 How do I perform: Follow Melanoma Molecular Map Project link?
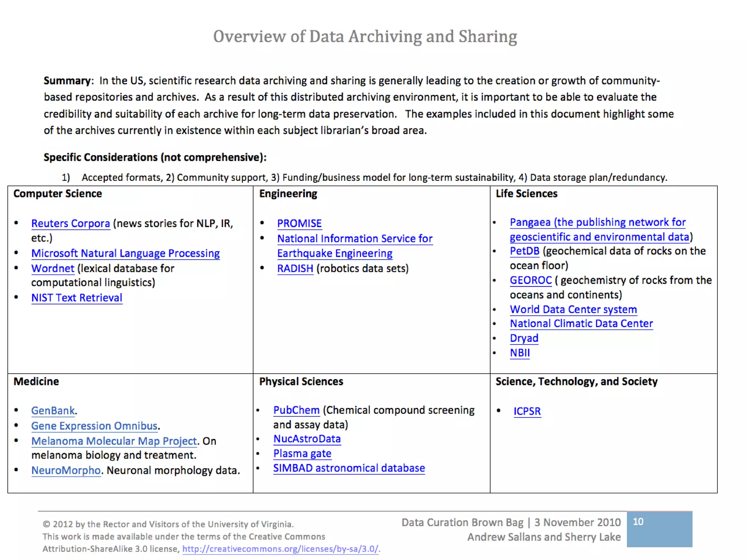tap(114, 441)
